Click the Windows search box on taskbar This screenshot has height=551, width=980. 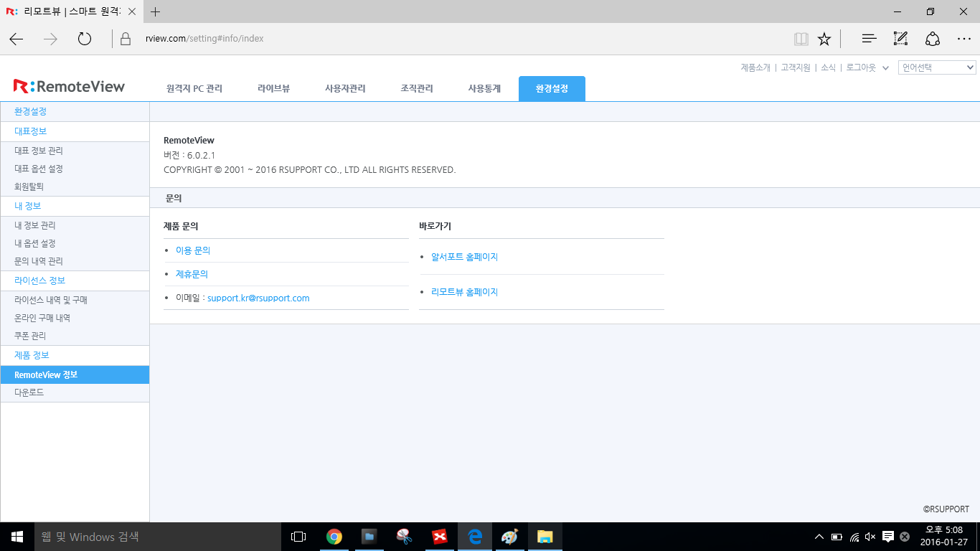tap(158, 537)
